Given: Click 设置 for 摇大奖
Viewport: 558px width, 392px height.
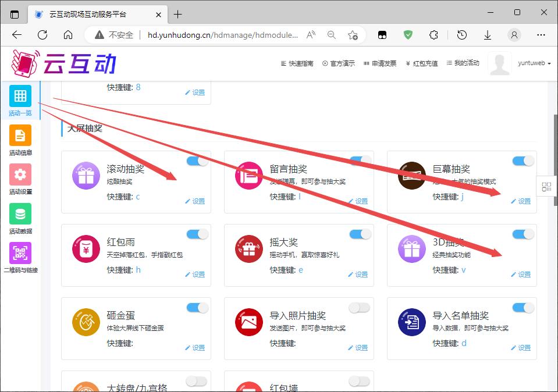Looking at the screenshot, I should point(358,275).
